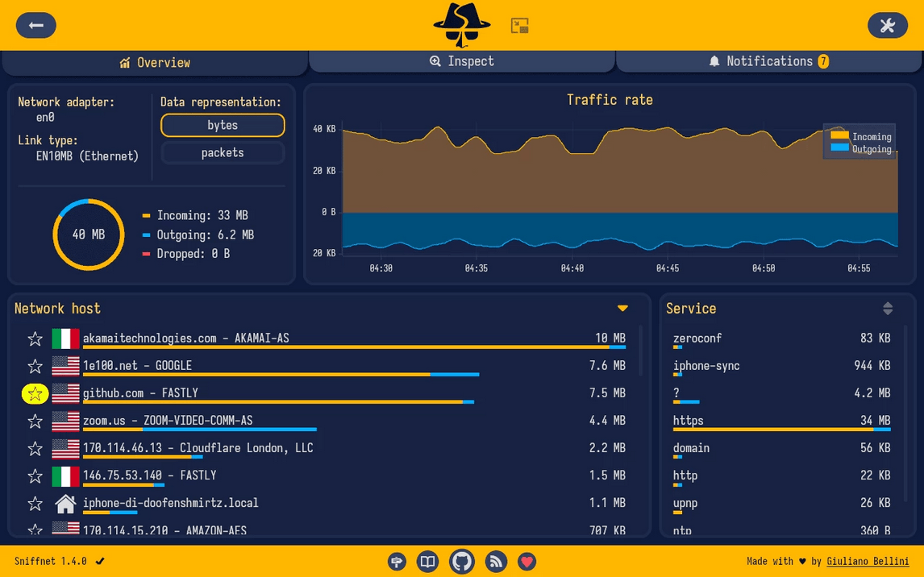This screenshot has width=924, height=577.
Task: Open the Sniffnet GitHub repository icon
Action: coord(462,562)
